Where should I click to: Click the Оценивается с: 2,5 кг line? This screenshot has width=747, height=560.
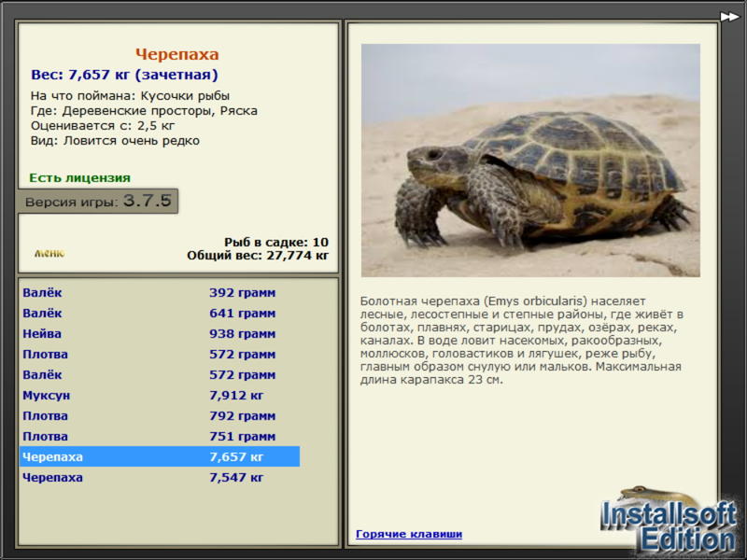[103, 126]
